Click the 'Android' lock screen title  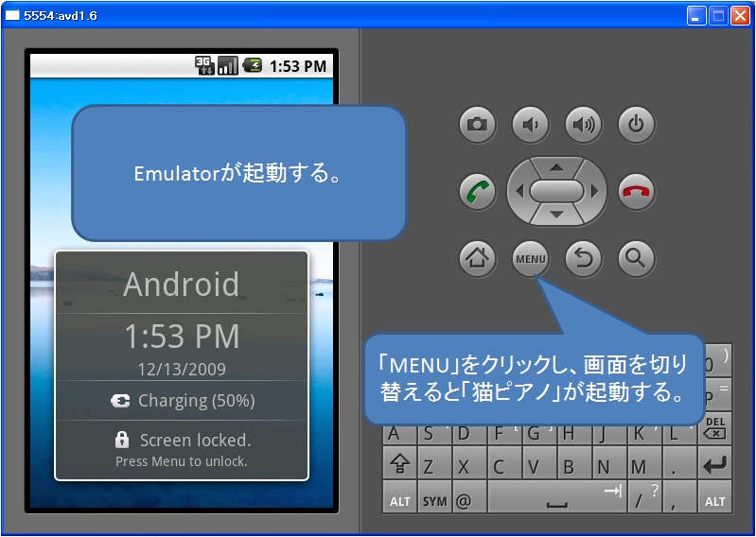182,285
